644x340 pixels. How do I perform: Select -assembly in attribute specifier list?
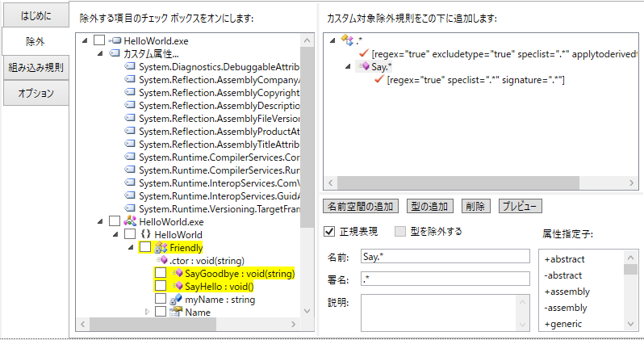[566, 308]
